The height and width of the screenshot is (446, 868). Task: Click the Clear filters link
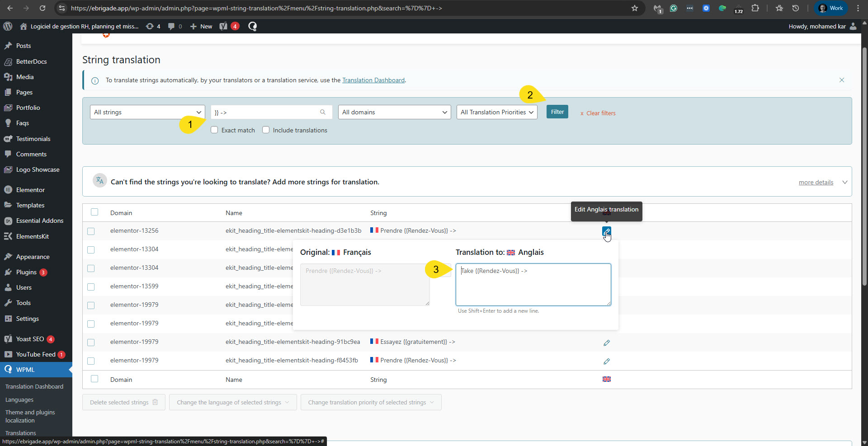coord(600,113)
